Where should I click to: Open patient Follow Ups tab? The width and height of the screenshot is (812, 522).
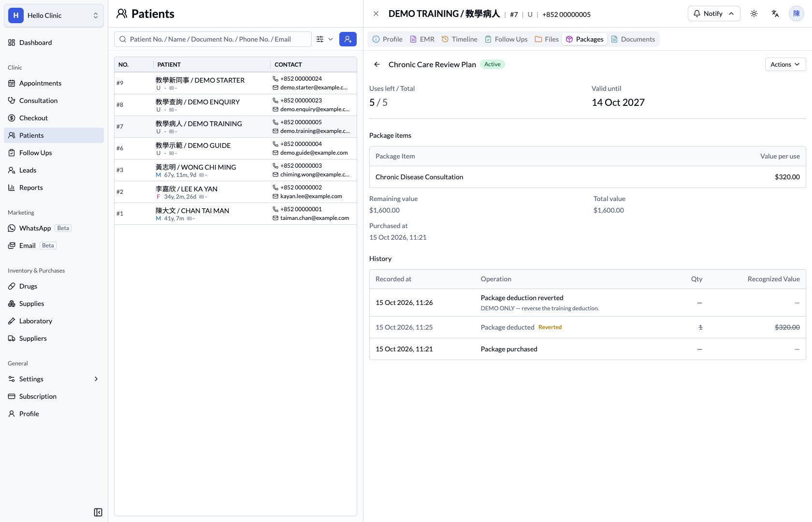tap(506, 39)
